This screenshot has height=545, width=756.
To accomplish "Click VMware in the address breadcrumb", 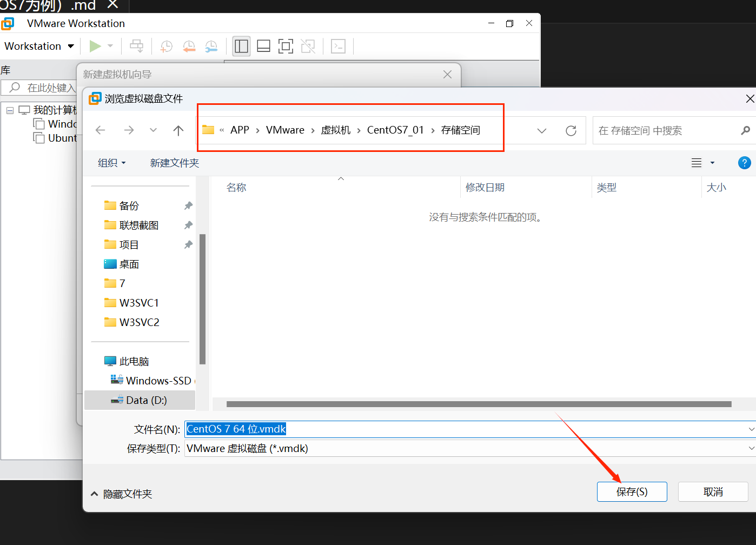I will pyautogui.click(x=285, y=130).
